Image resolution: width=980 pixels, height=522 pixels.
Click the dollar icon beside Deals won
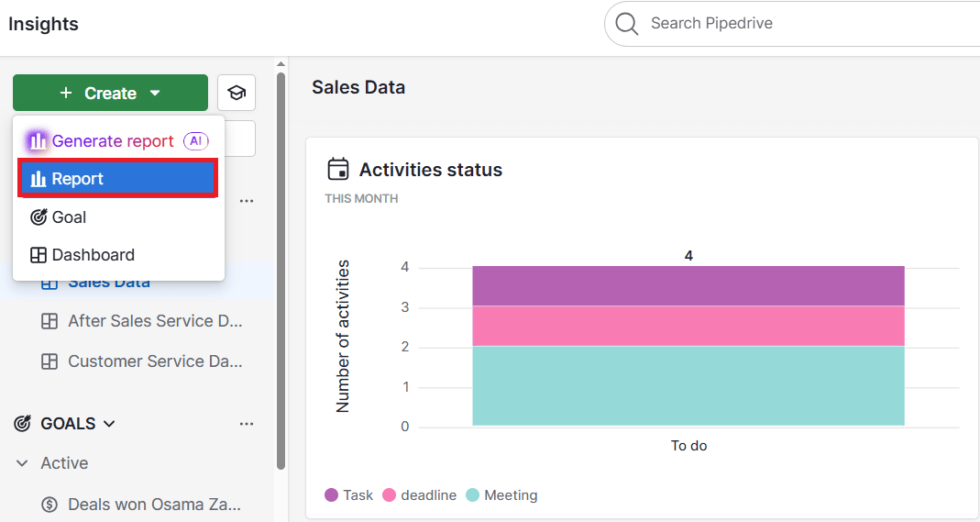coord(50,504)
